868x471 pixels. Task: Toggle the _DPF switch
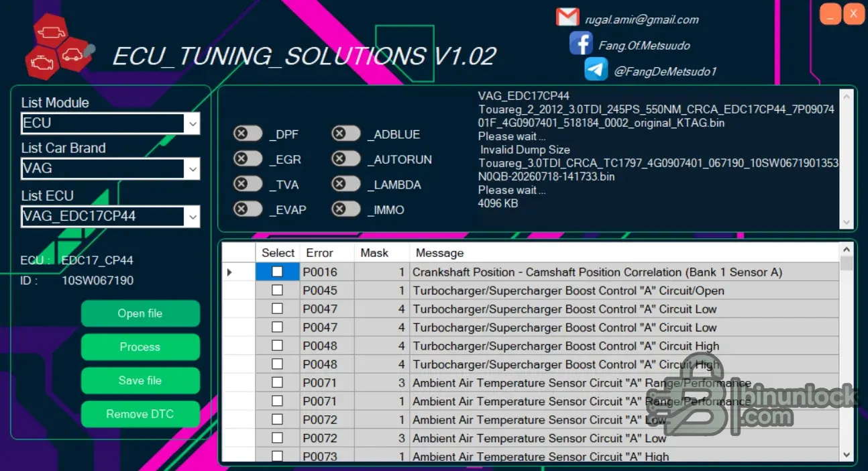(x=248, y=134)
